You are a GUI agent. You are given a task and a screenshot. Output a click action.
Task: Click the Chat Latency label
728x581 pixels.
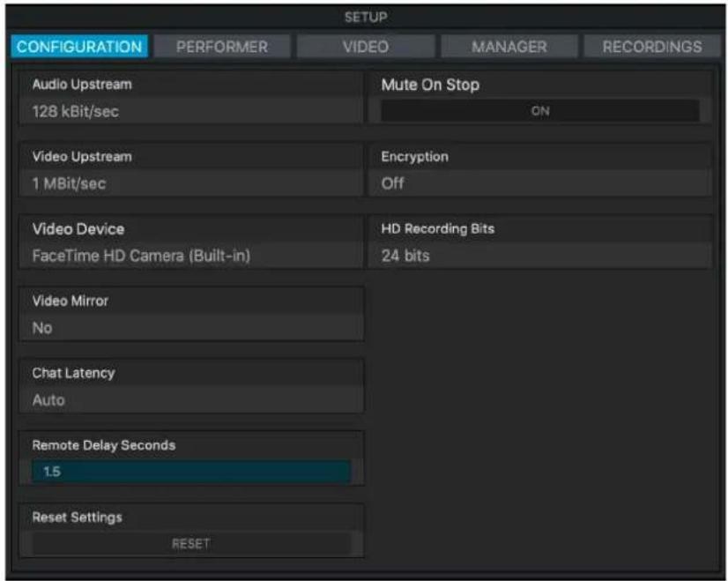[x=73, y=374]
